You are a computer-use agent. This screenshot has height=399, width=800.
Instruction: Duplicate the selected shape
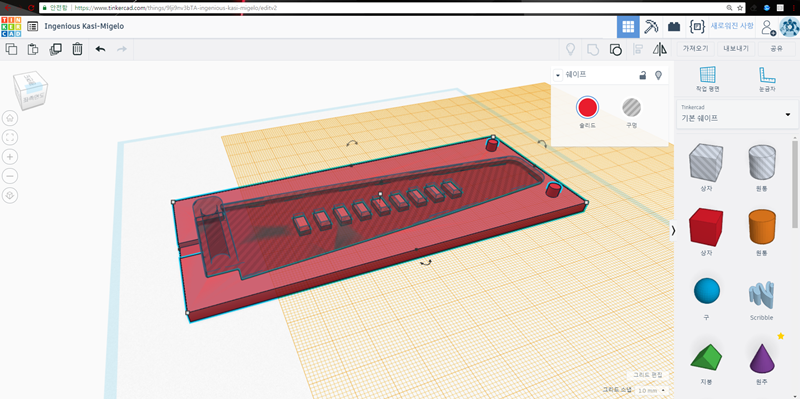click(x=55, y=49)
